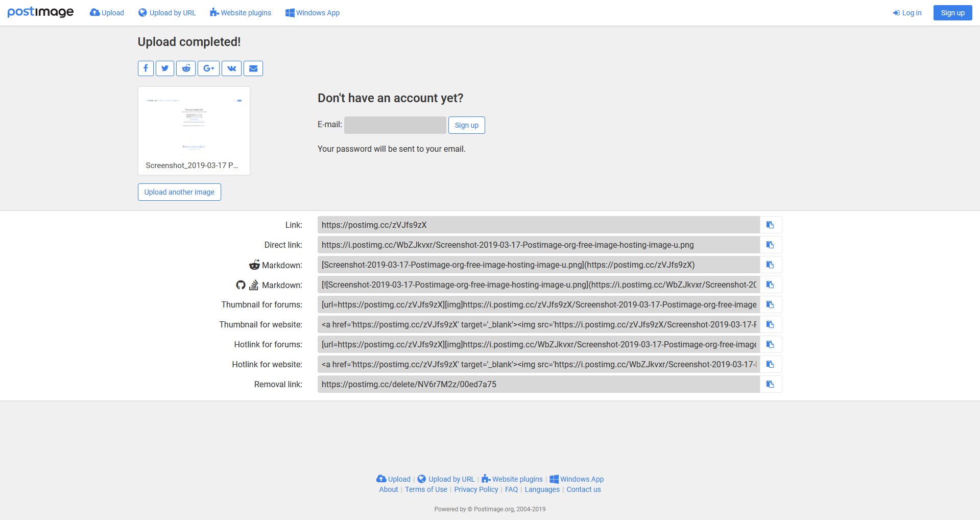Copy the Removal link value

point(771,384)
